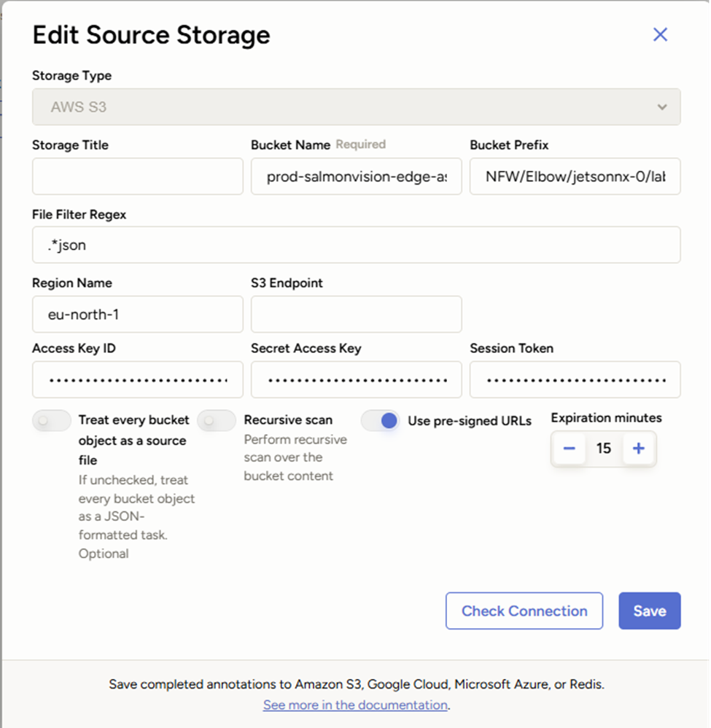Expand the AWS S3 selector chevron
This screenshot has width=711, height=728.
point(662,107)
